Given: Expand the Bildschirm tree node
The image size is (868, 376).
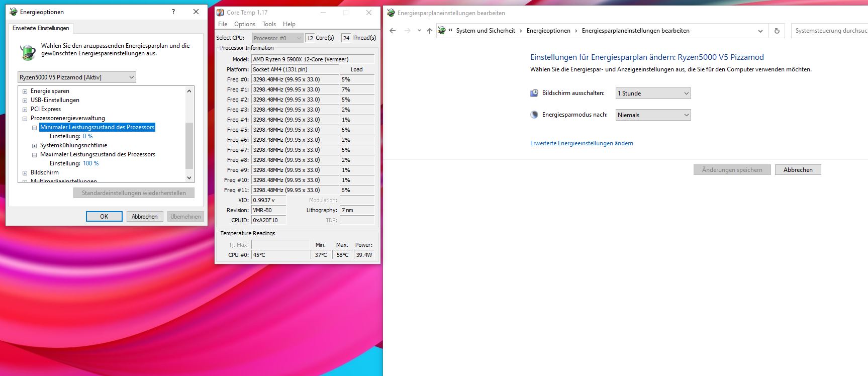Looking at the screenshot, I should 25,173.
